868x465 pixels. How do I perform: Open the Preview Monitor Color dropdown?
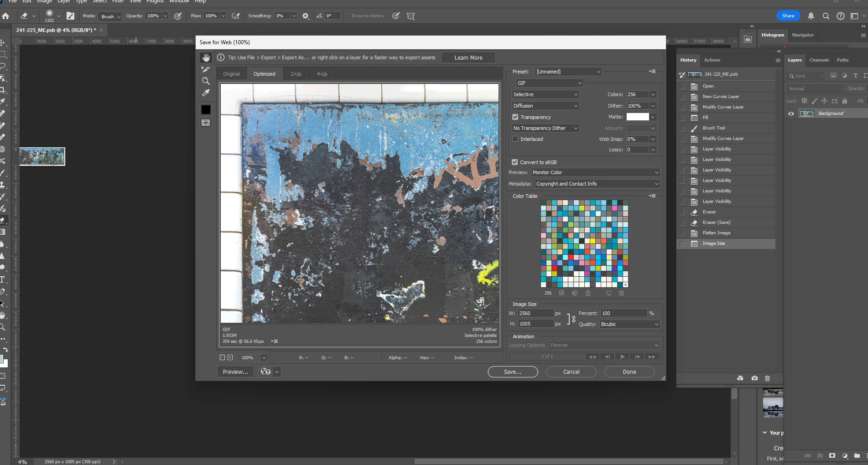595,172
